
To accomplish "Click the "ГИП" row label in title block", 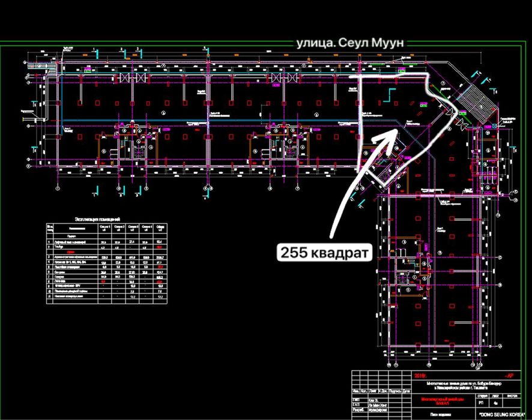I will coord(356,400).
